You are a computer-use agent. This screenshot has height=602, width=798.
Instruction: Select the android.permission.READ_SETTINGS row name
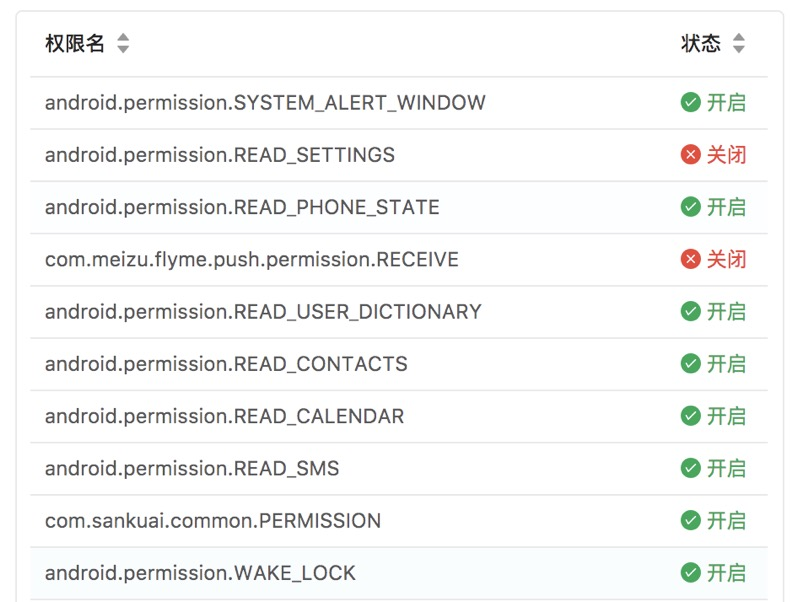pos(220,155)
